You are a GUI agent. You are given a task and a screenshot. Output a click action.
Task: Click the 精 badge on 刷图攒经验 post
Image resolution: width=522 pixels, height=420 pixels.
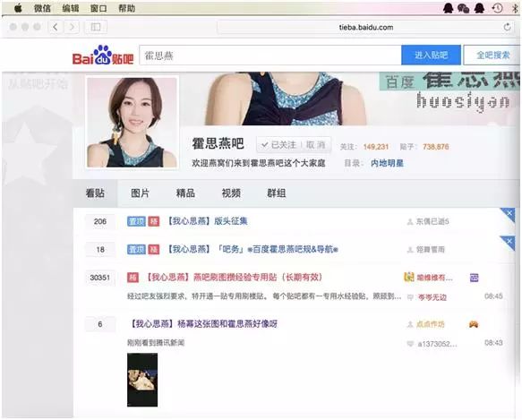click(x=133, y=277)
